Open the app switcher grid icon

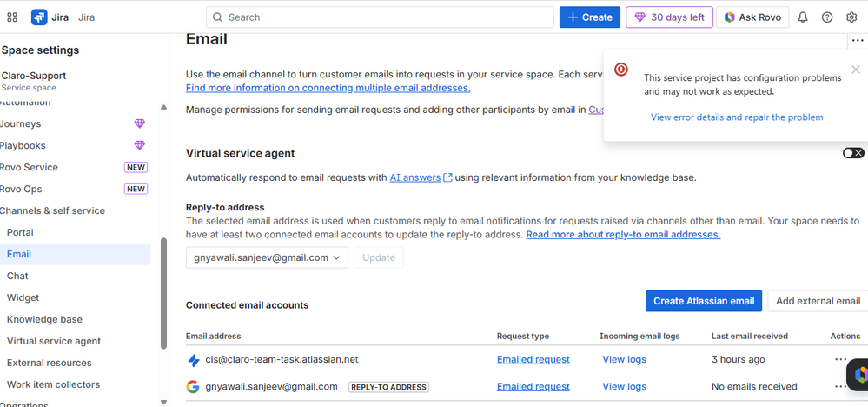coord(12,17)
